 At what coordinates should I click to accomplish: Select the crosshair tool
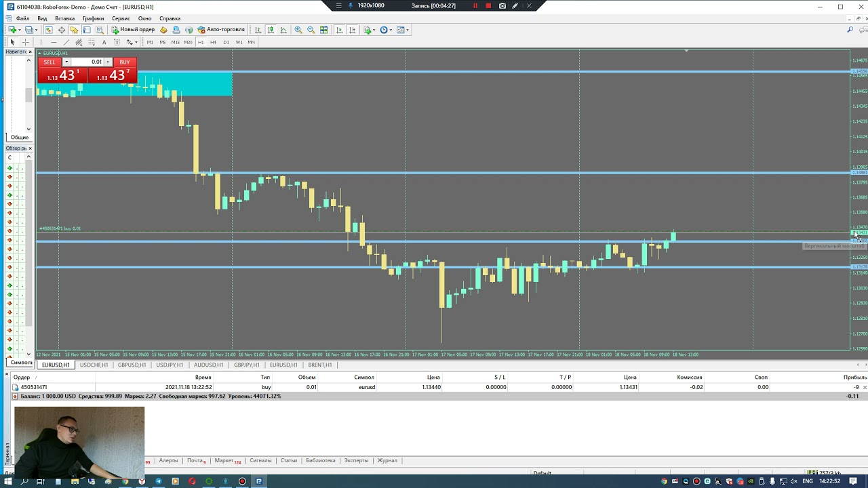point(25,42)
